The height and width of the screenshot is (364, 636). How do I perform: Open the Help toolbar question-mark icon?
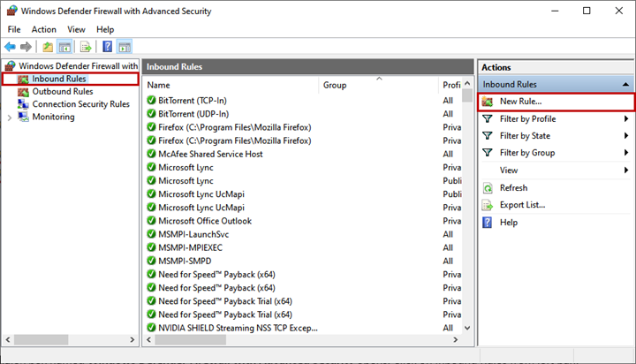click(x=108, y=47)
